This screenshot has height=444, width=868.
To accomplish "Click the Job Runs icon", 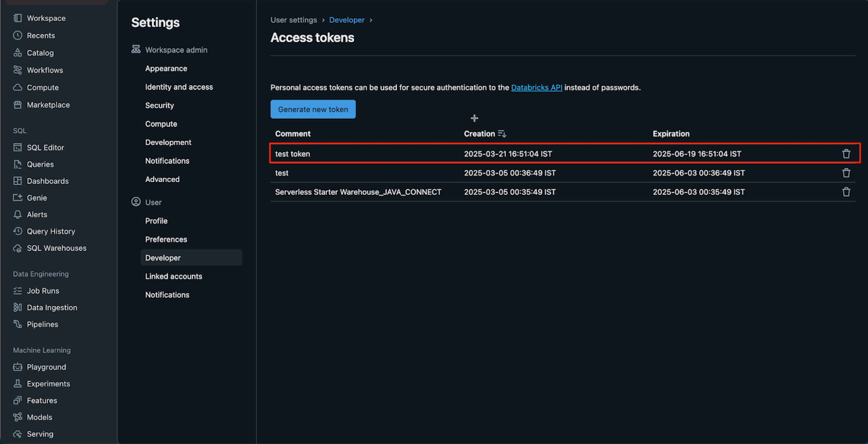I will pos(17,291).
